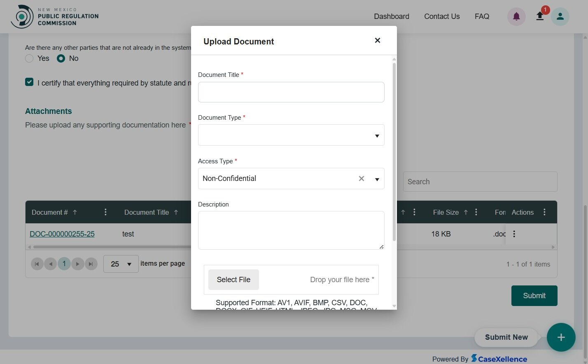Screen dimensions: 588x364
Task: Open document DOC-000000255-25
Action: (x=62, y=234)
